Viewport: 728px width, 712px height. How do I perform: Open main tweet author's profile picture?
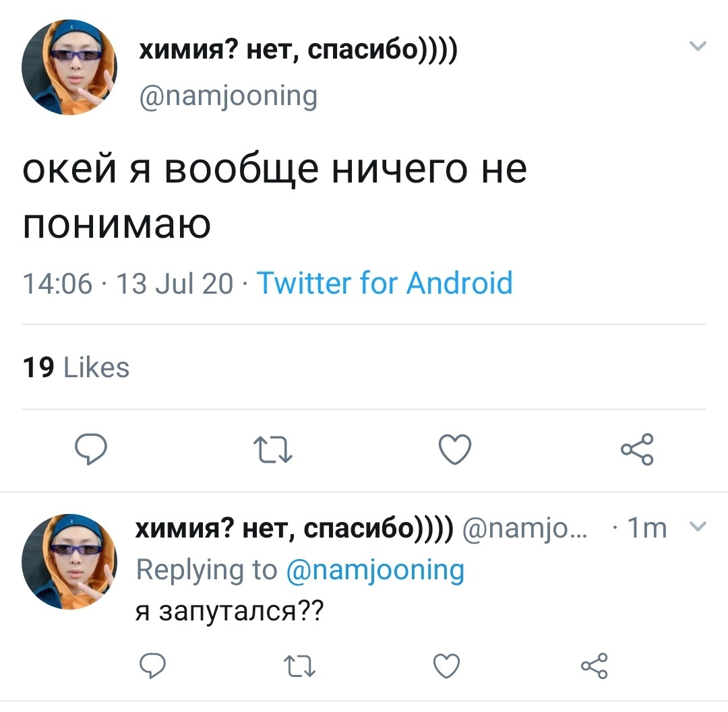[x=69, y=67]
